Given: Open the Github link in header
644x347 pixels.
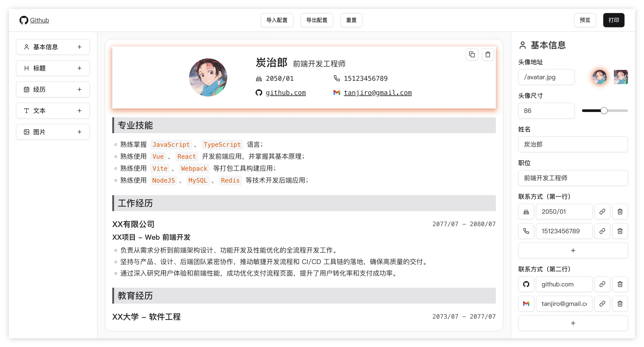Looking at the screenshot, I should tap(39, 20).
